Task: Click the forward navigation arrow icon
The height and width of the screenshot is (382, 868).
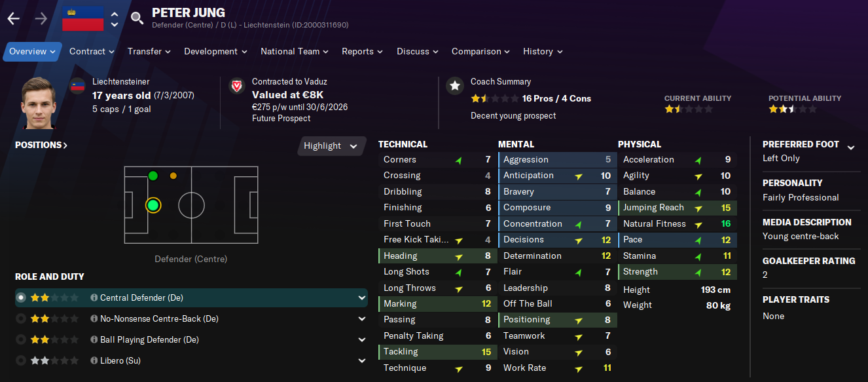Action: tap(41, 18)
